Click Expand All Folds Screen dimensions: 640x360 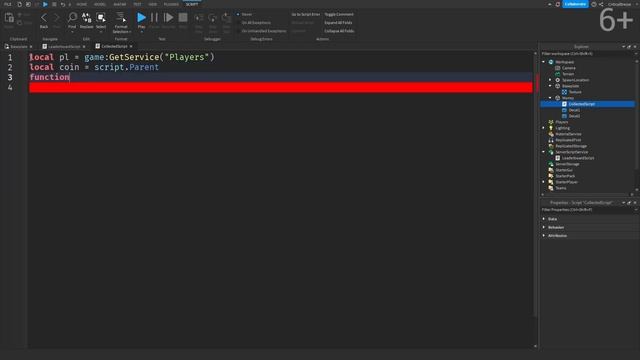click(338, 23)
